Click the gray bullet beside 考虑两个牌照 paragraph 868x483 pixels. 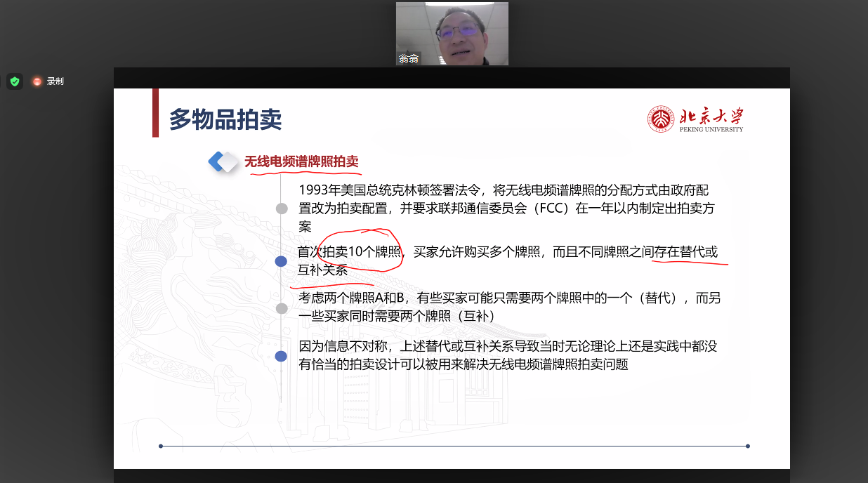[x=282, y=308]
